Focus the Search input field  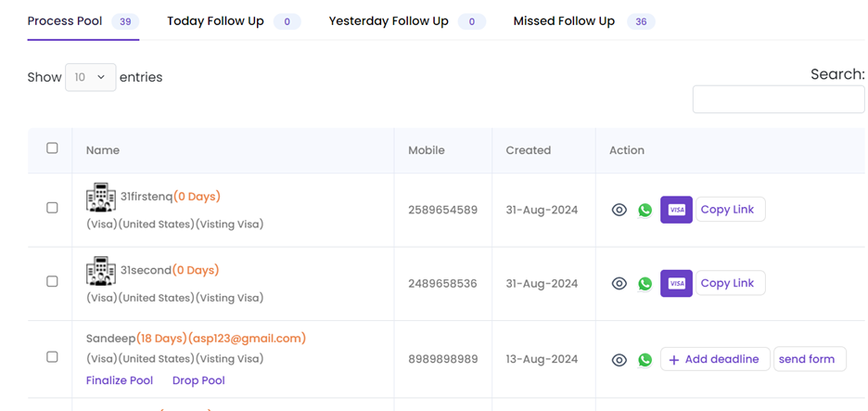(779, 99)
